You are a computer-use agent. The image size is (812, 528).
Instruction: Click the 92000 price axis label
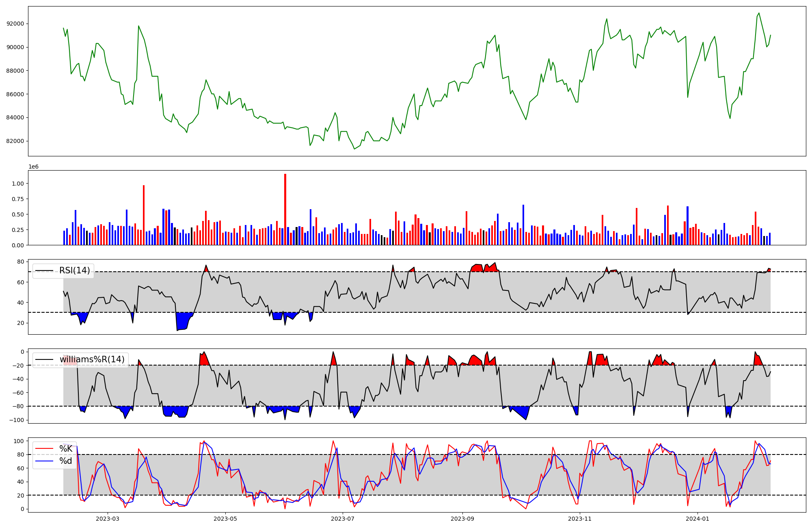[x=15, y=24]
